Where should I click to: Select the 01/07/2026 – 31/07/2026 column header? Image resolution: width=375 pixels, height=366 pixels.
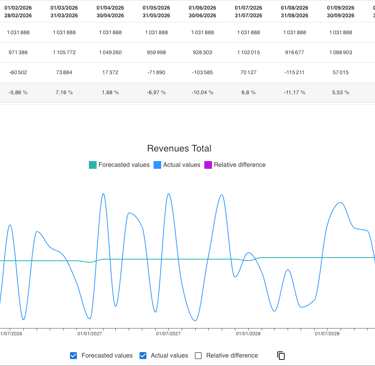coord(248,12)
